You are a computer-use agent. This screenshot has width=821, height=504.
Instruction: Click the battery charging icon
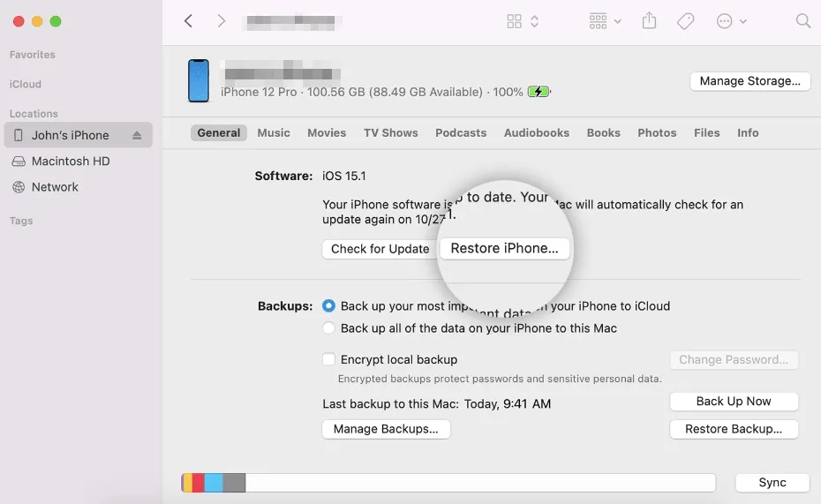pos(539,92)
